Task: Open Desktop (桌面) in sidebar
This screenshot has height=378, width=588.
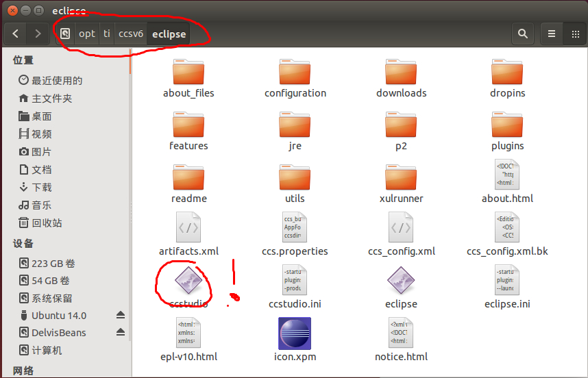Action: pyautogui.click(x=35, y=116)
